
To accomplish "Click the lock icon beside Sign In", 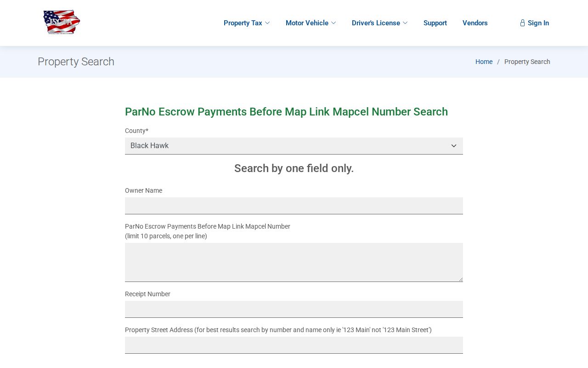I will click(x=522, y=23).
